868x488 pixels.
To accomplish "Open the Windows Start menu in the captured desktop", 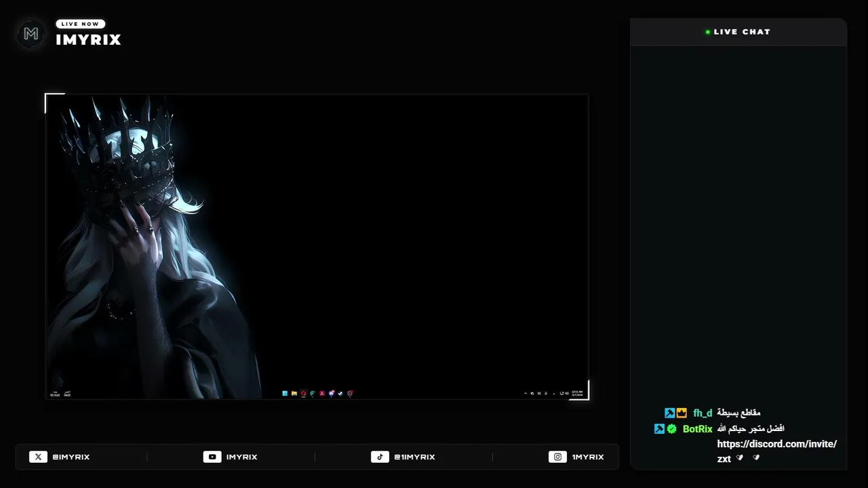I will (x=285, y=393).
